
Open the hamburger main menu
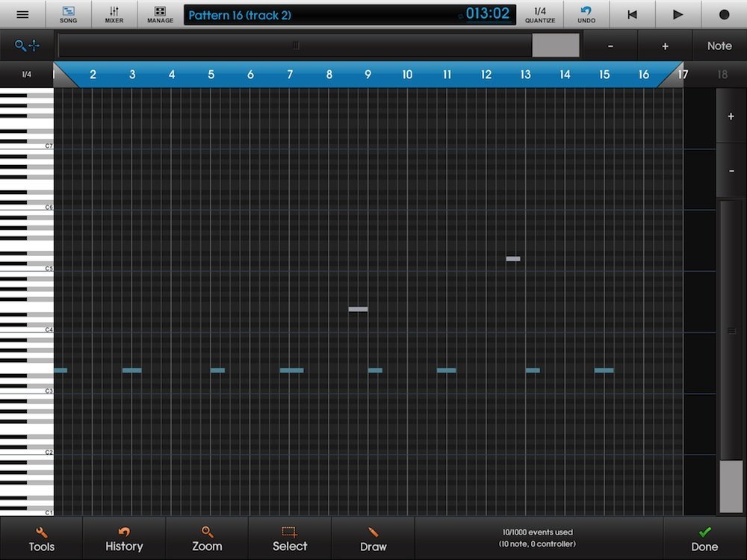22,14
